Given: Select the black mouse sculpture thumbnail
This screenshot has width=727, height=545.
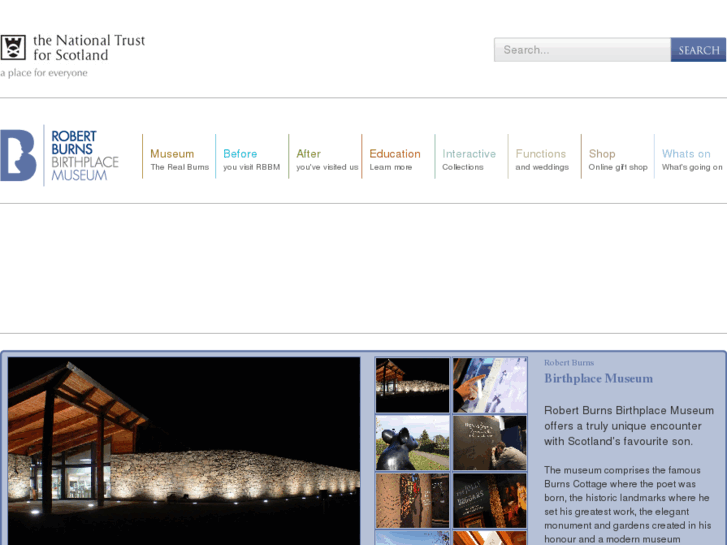Looking at the screenshot, I should pyautogui.click(x=412, y=443).
